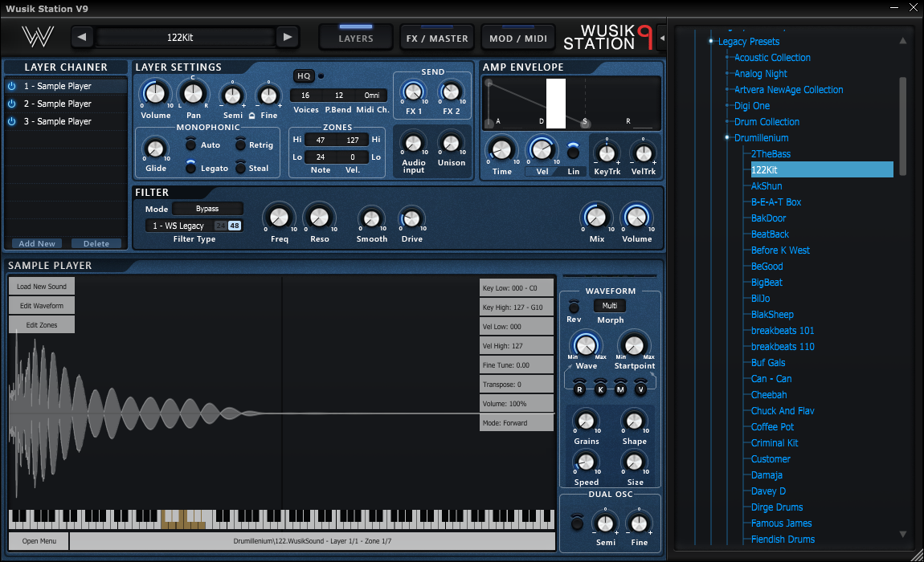The image size is (924, 562).
Task: Enable monophonic Retrig switch
Action: 240,145
